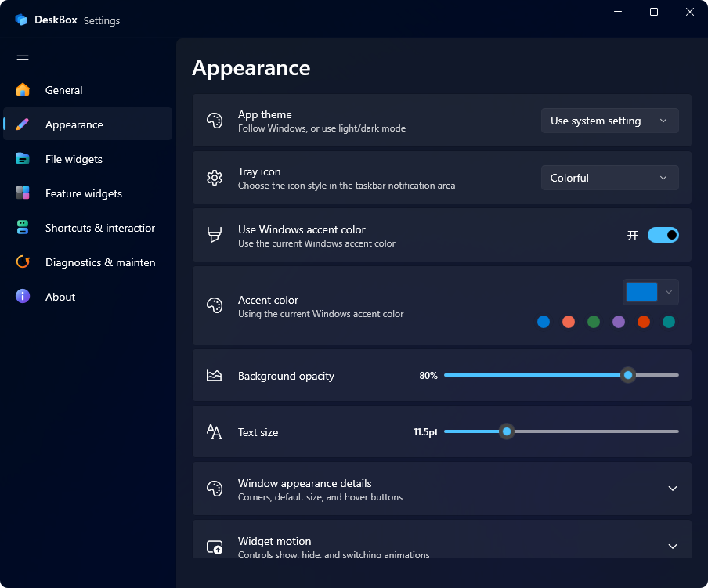Screen dimensions: 708x588
Task: Click the File widgets folder icon
Action: point(23,159)
